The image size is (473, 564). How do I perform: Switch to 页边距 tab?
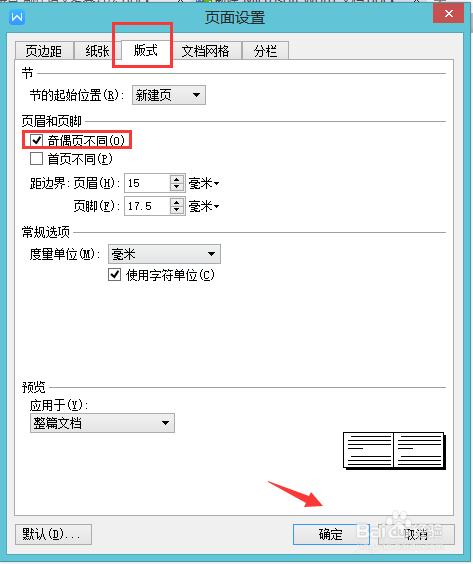(x=44, y=51)
